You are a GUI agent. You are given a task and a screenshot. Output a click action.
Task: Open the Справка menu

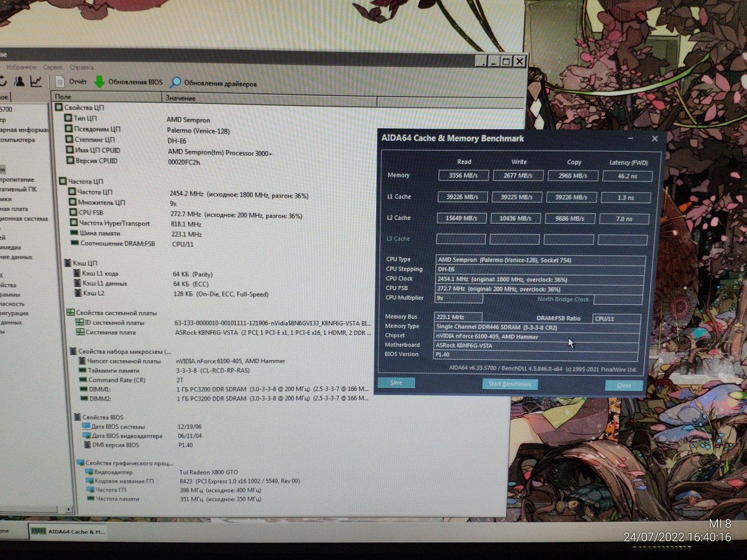point(81,67)
